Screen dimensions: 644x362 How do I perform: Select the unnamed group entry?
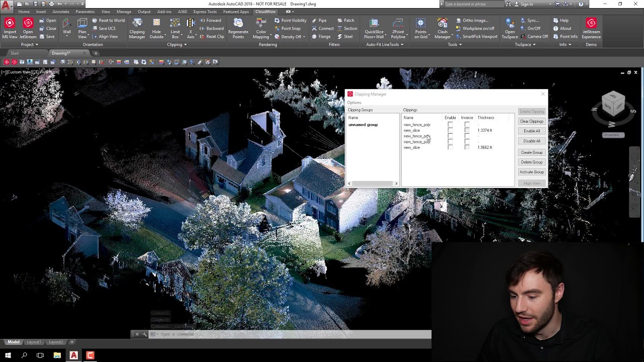(x=363, y=125)
